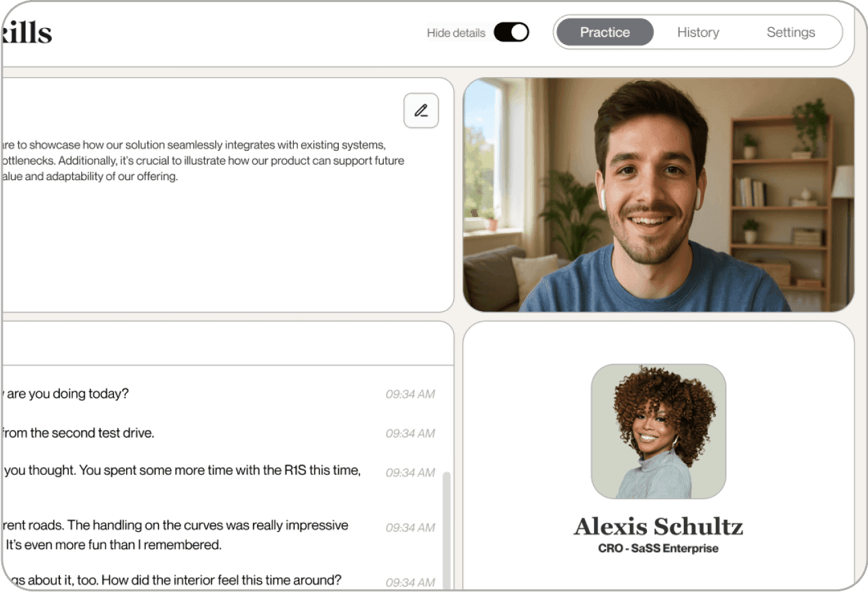Select the "are you doing today?" message
The height and width of the screenshot is (592, 868).
coord(67,394)
